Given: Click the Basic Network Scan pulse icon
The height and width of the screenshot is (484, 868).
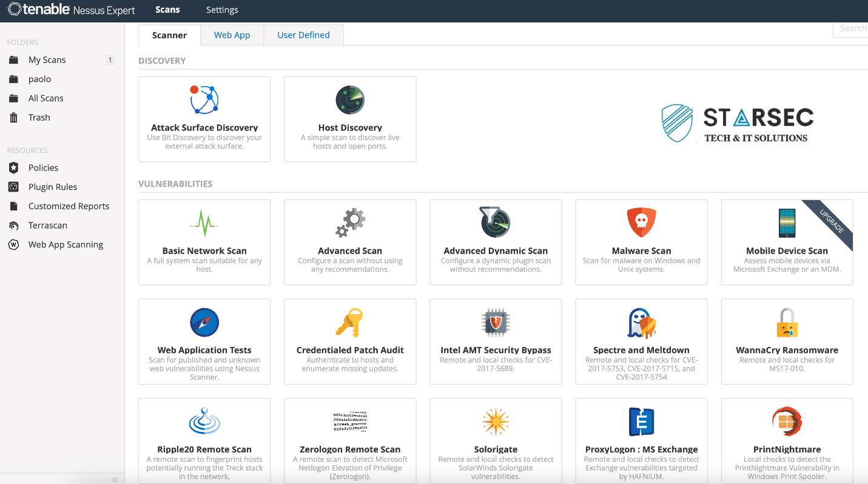Looking at the screenshot, I should (x=204, y=223).
